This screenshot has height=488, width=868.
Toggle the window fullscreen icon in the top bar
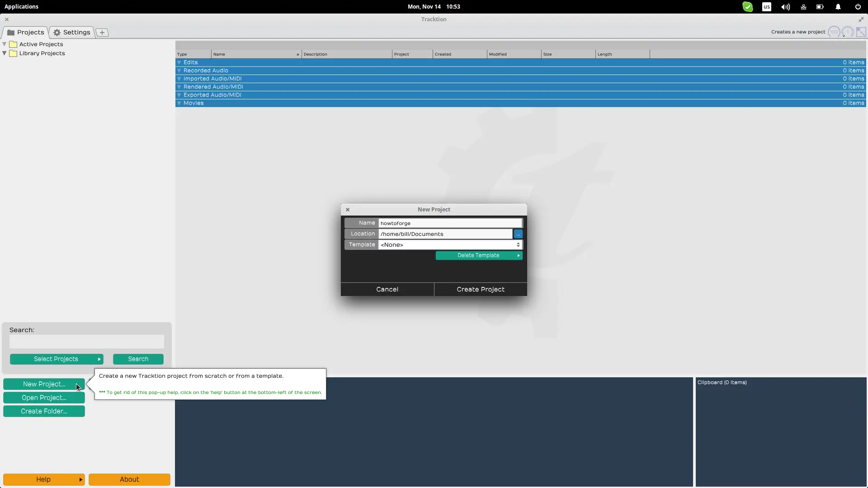(x=861, y=32)
